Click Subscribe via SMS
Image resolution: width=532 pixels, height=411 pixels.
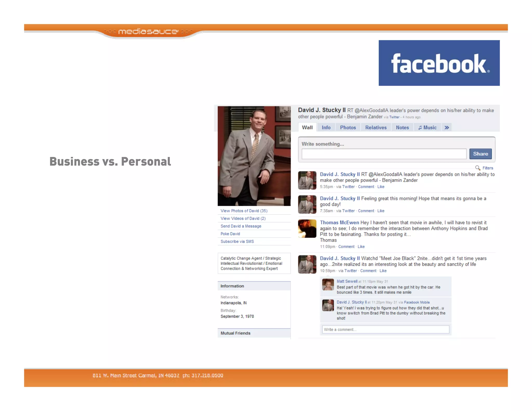click(x=237, y=241)
